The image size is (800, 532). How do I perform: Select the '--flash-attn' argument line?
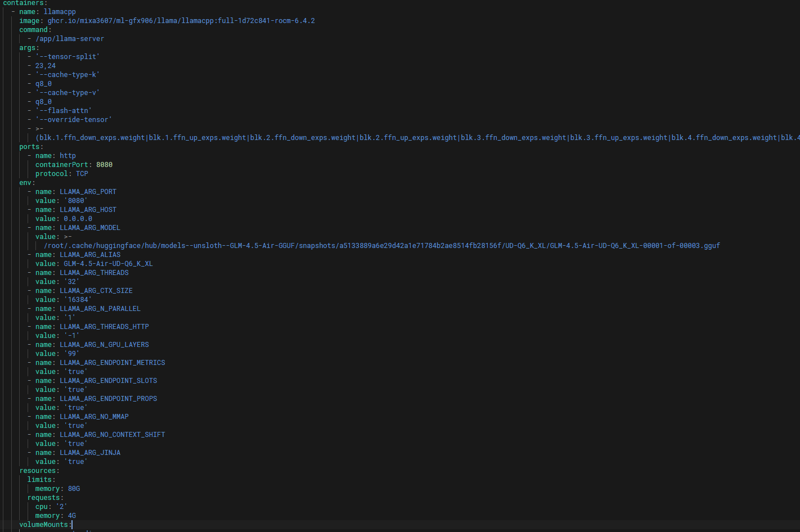tap(64, 111)
